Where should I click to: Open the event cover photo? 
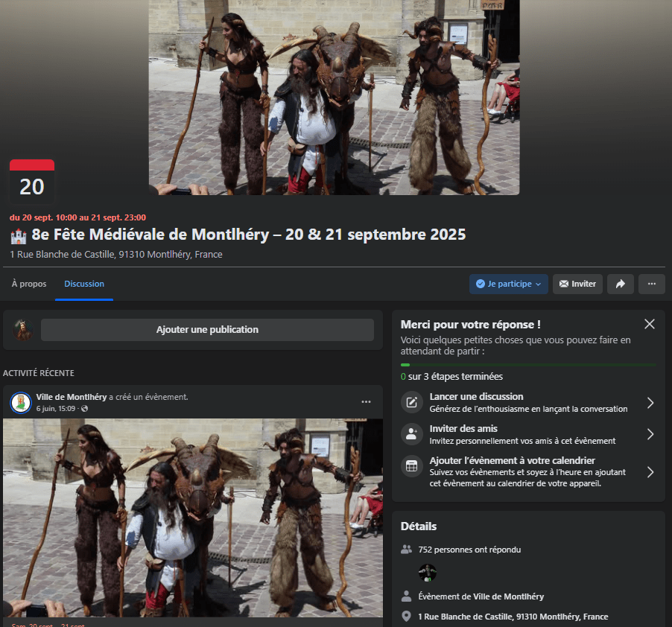335,98
